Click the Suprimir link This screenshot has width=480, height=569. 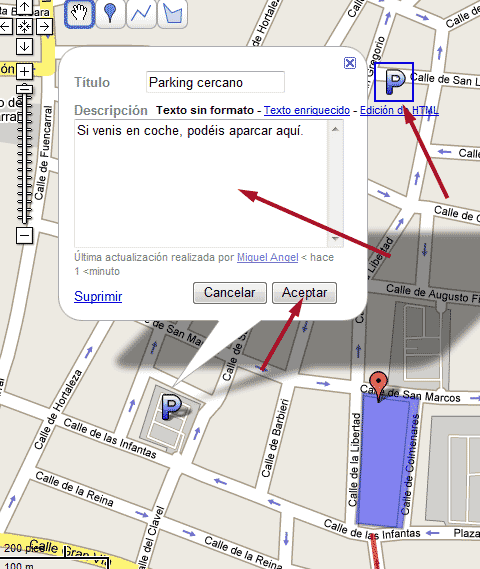98,296
